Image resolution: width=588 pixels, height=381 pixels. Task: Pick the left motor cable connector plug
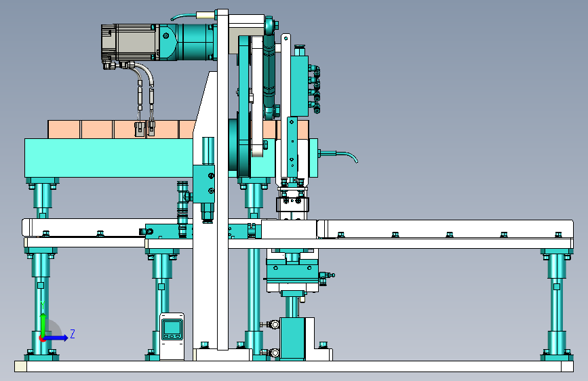coord(140,129)
